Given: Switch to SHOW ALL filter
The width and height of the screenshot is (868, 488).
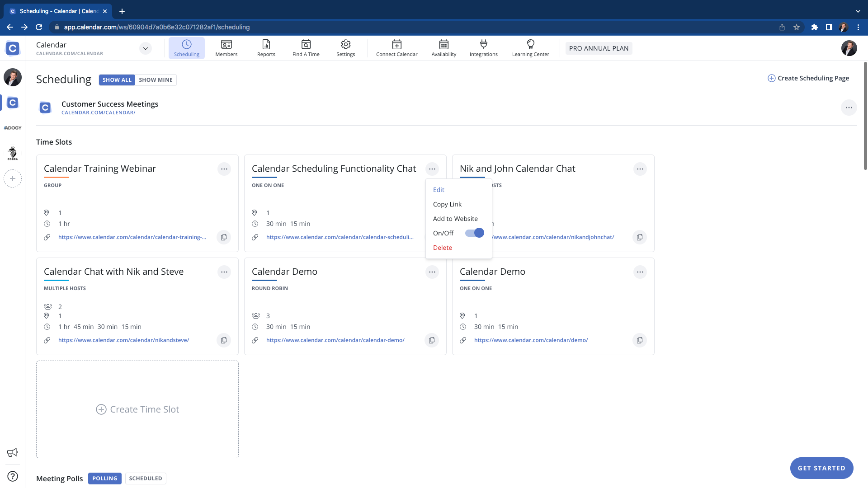Looking at the screenshot, I should tap(117, 80).
